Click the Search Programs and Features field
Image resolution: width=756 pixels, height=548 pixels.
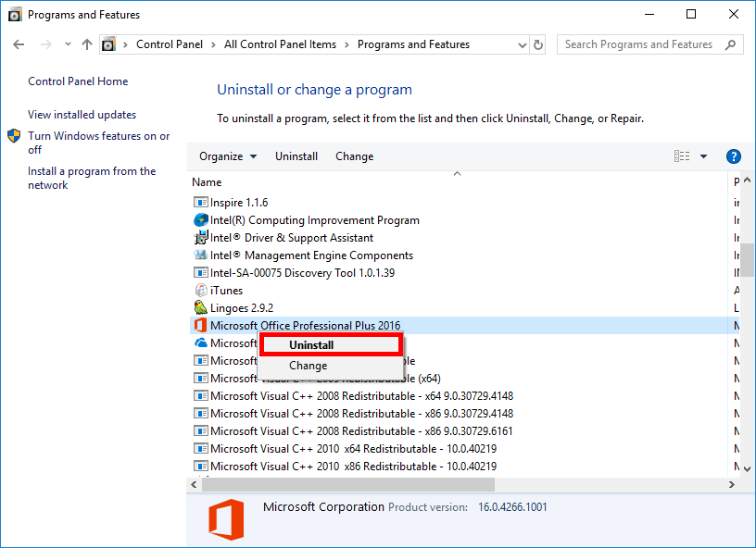coord(650,44)
